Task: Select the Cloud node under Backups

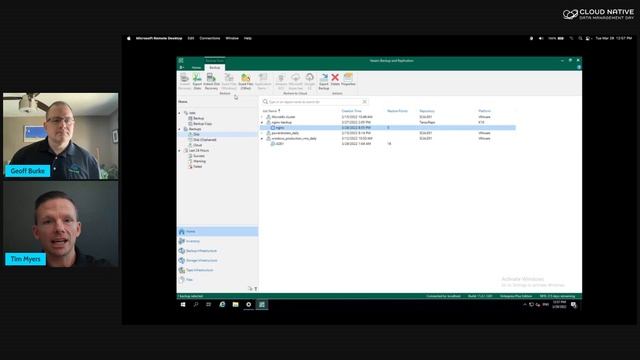Action: [x=195, y=145]
